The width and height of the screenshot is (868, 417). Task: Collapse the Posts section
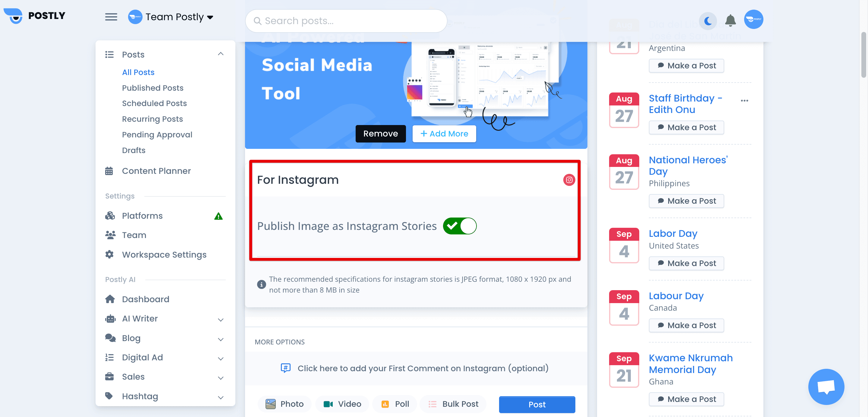(220, 54)
